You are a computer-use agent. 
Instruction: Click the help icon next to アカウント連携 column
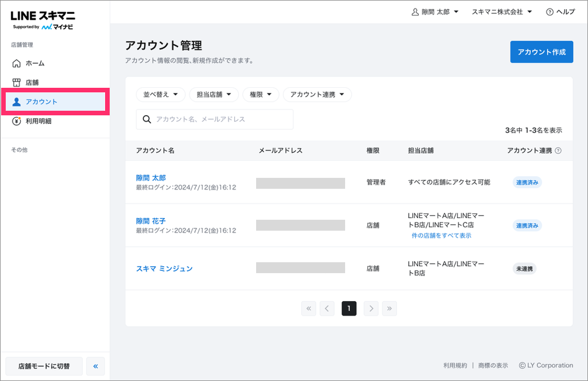[558, 151]
